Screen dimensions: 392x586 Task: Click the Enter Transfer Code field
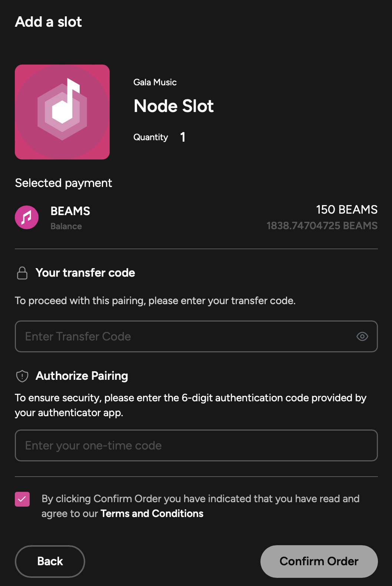coord(196,336)
